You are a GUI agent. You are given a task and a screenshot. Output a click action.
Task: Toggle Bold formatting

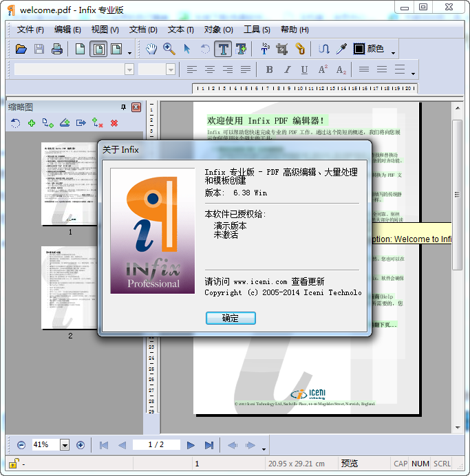tap(269, 69)
